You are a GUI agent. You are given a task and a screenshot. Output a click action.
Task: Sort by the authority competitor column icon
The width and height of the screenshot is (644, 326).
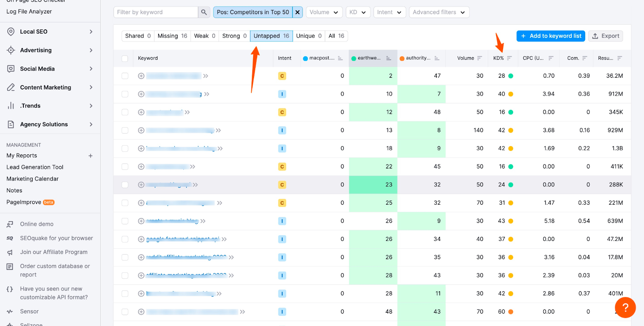coord(437,58)
